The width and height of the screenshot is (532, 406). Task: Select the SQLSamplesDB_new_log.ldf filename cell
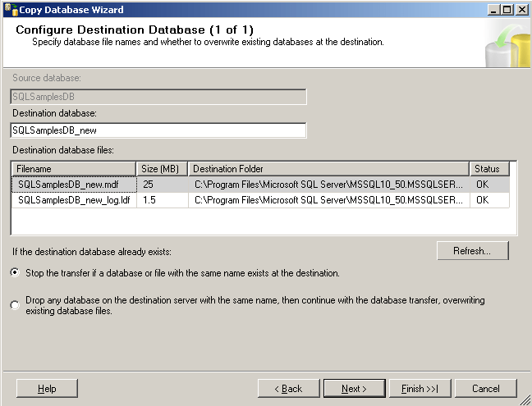pyautogui.click(x=74, y=200)
